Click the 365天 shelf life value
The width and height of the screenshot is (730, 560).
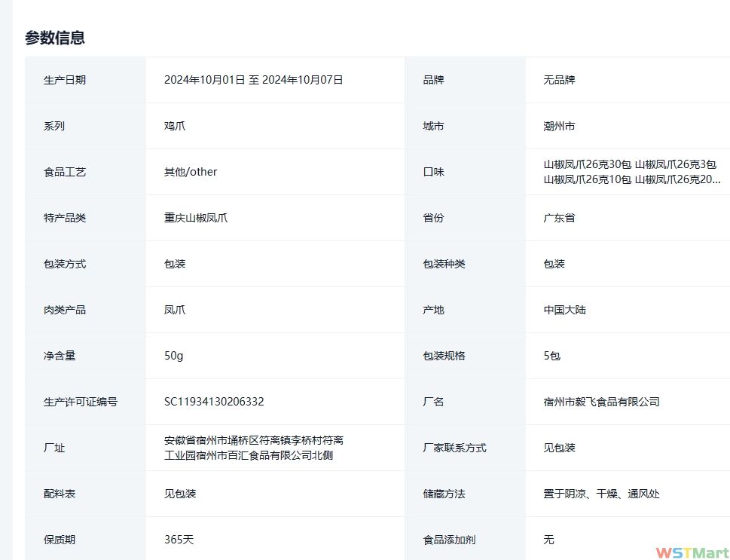coord(179,540)
